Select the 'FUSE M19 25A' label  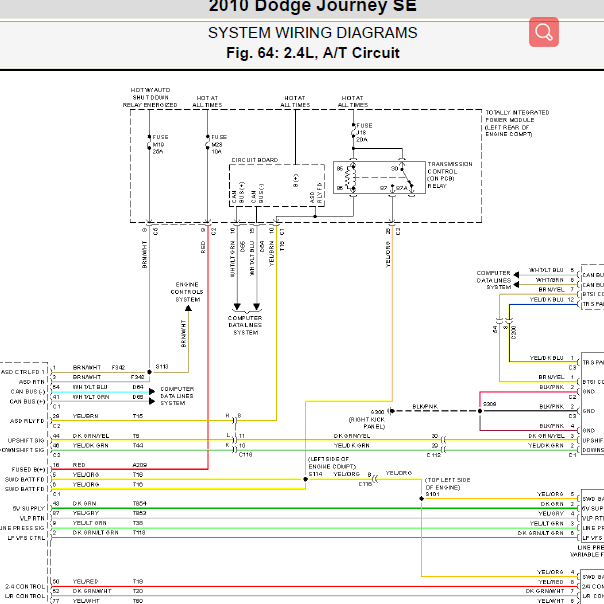coord(160,144)
